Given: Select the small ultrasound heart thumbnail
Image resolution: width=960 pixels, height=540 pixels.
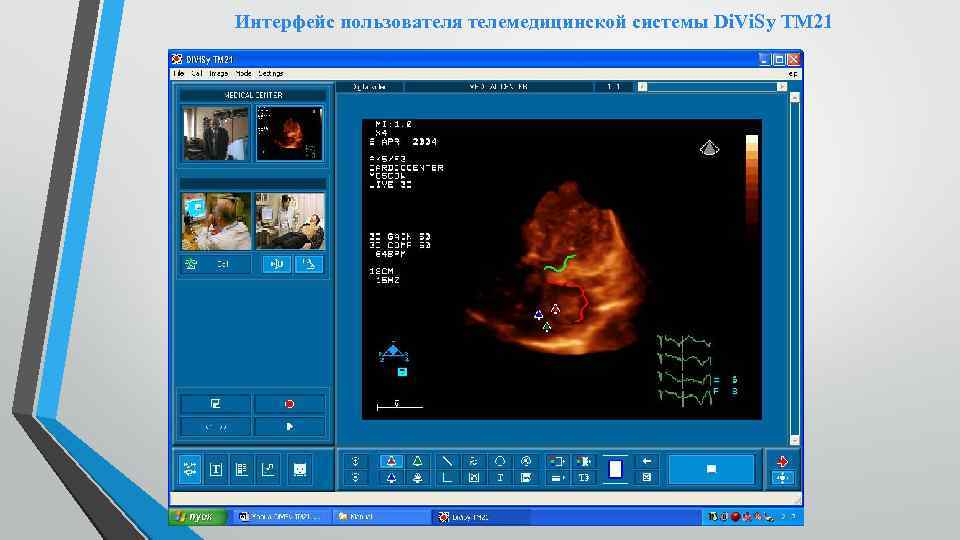Looking at the screenshot, I should tap(290, 133).
